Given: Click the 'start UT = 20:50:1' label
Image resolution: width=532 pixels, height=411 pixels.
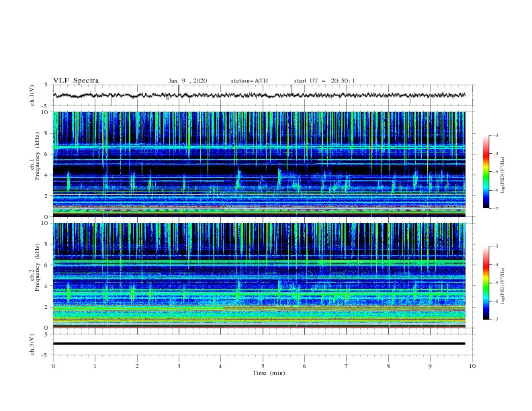Looking at the screenshot, I should coord(324,81).
